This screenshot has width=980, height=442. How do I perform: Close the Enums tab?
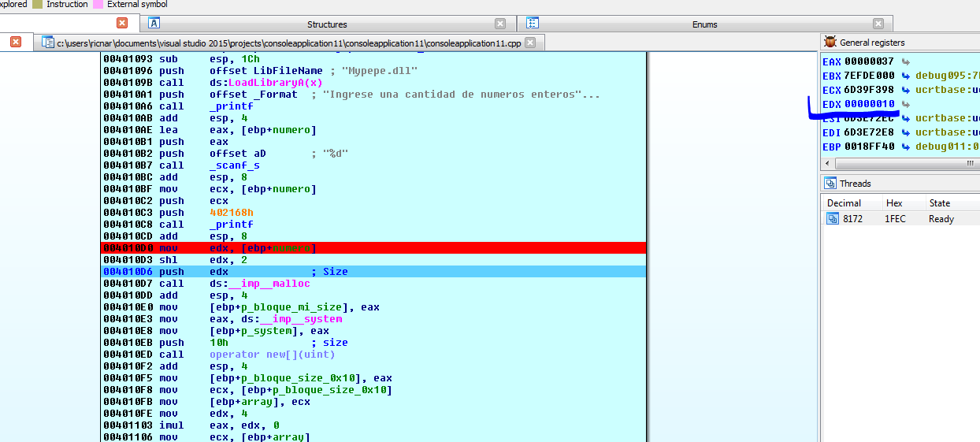878,24
